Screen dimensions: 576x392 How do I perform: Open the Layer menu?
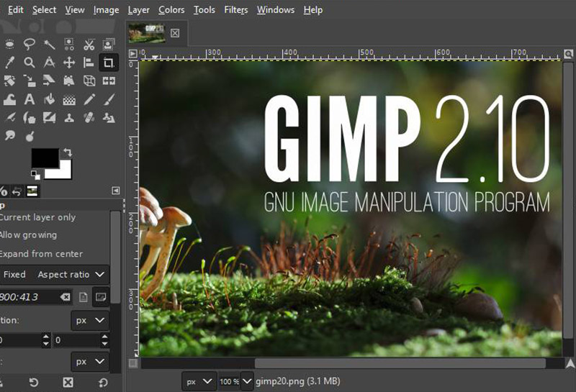(138, 10)
